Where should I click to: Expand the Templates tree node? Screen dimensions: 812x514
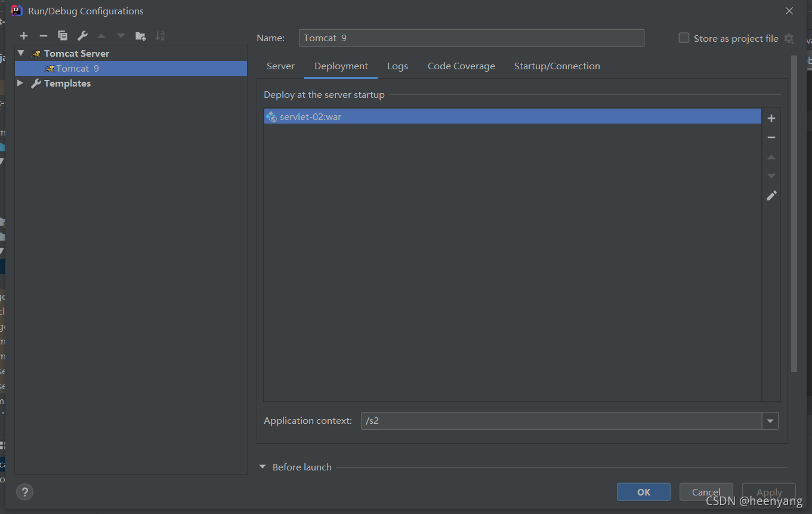point(20,83)
